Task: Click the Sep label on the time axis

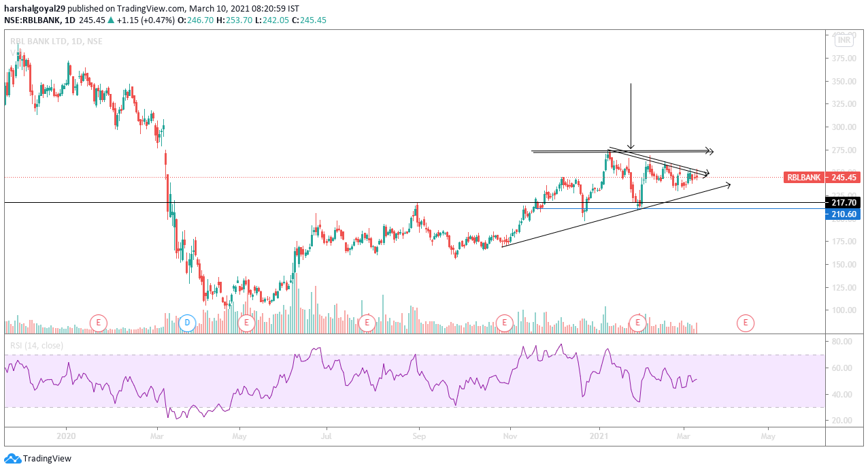Action: 419,436
